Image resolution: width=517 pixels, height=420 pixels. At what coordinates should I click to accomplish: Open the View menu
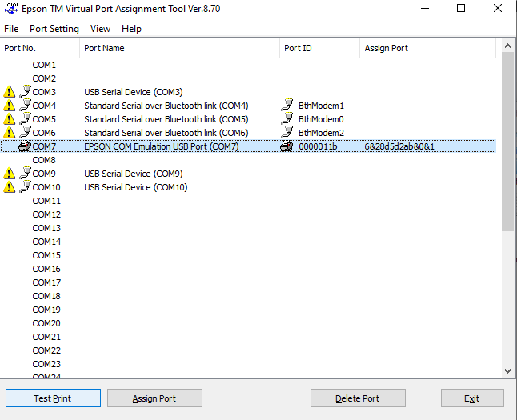[x=101, y=29]
